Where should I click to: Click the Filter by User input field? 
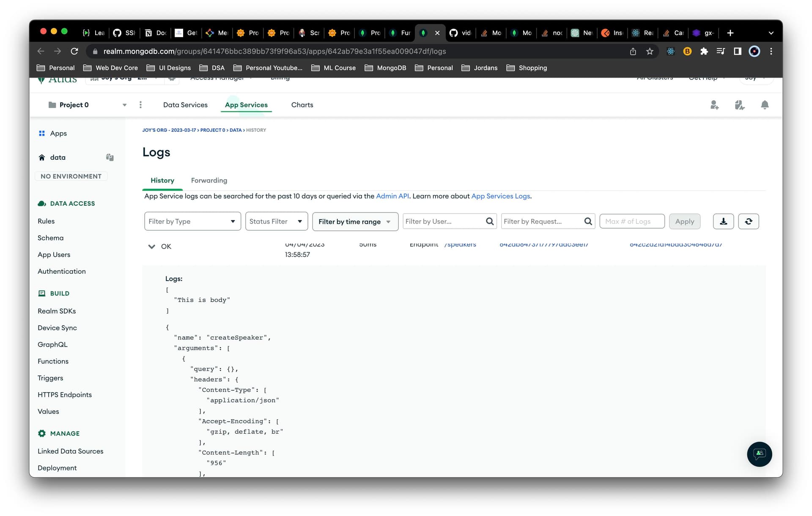coord(444,221)
